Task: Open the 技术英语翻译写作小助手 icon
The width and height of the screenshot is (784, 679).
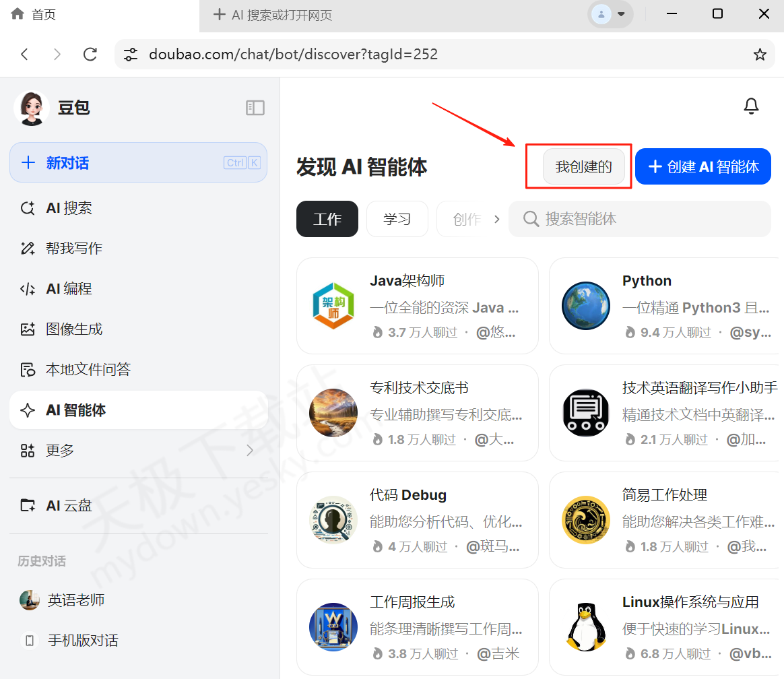Action: tap(585, 412)
